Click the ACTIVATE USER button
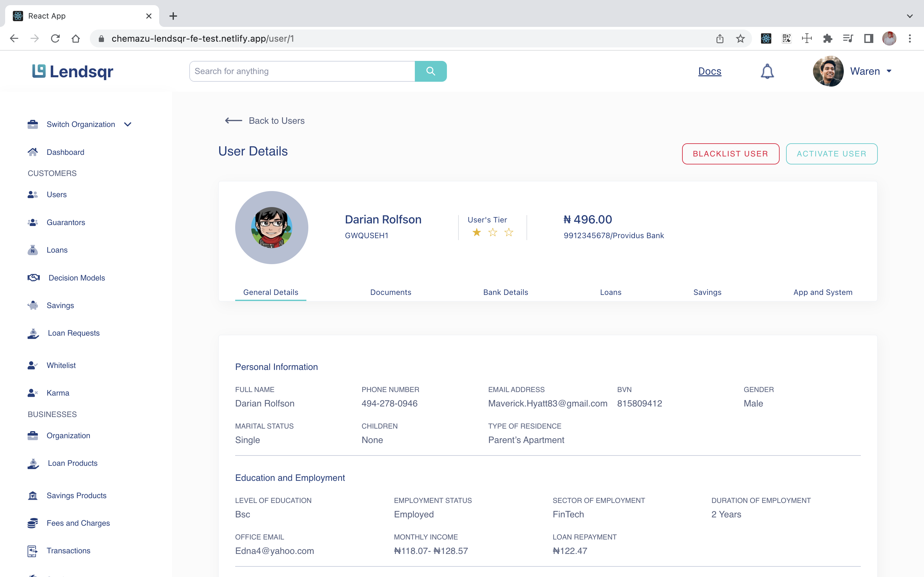The image size is (924, 577). tap(832, 154)
